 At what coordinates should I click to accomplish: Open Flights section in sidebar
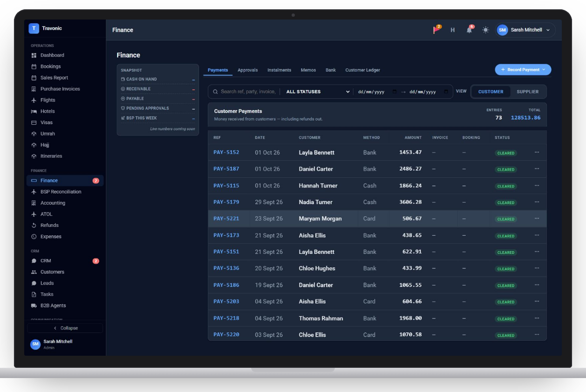click(x=65, y=100)
